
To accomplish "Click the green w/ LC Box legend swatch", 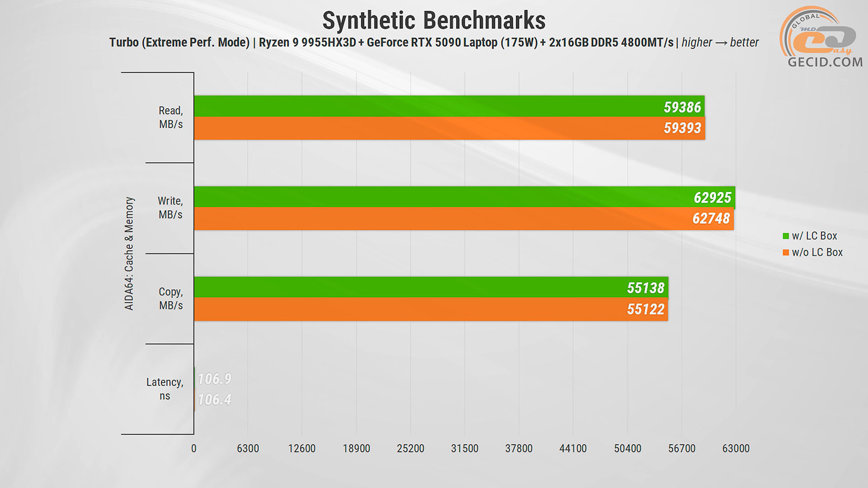I will tap(786, 236).
